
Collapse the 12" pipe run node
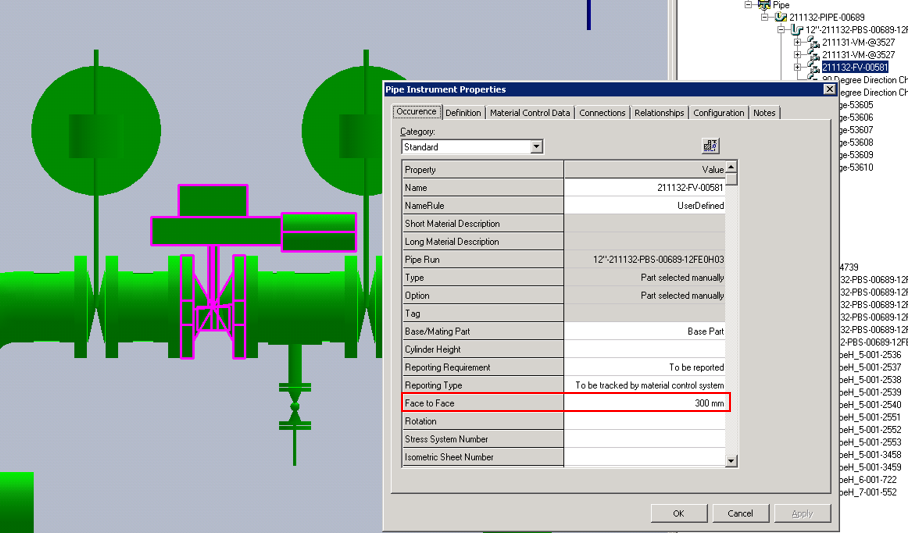tap(782, 30)
